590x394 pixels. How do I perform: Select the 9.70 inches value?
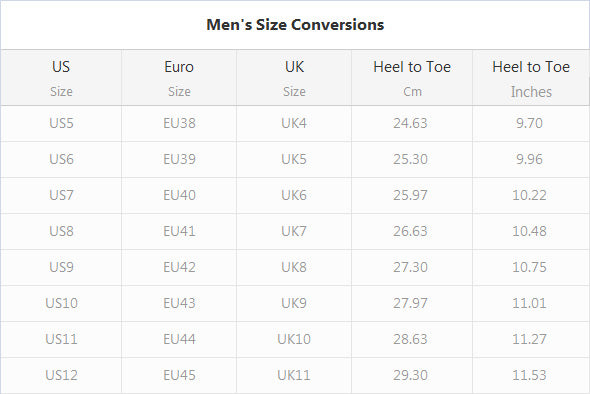529,123
